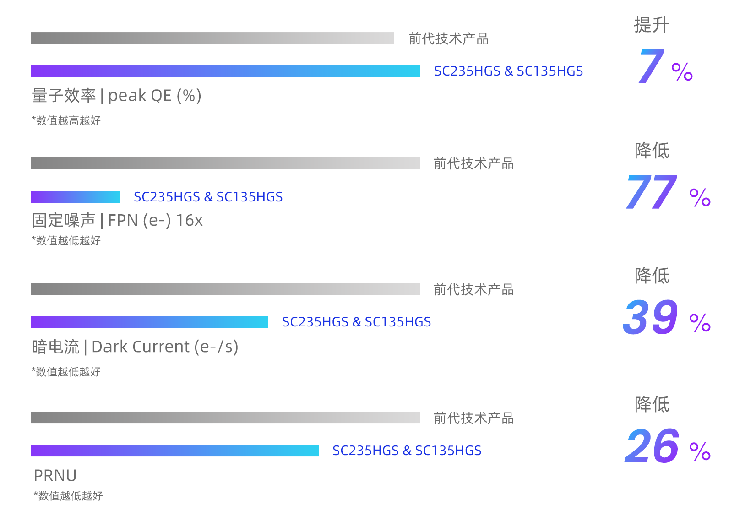Screen dimensions: 756x532
Task: Click the short gradient FPN bar
Action: pos(76,197)
